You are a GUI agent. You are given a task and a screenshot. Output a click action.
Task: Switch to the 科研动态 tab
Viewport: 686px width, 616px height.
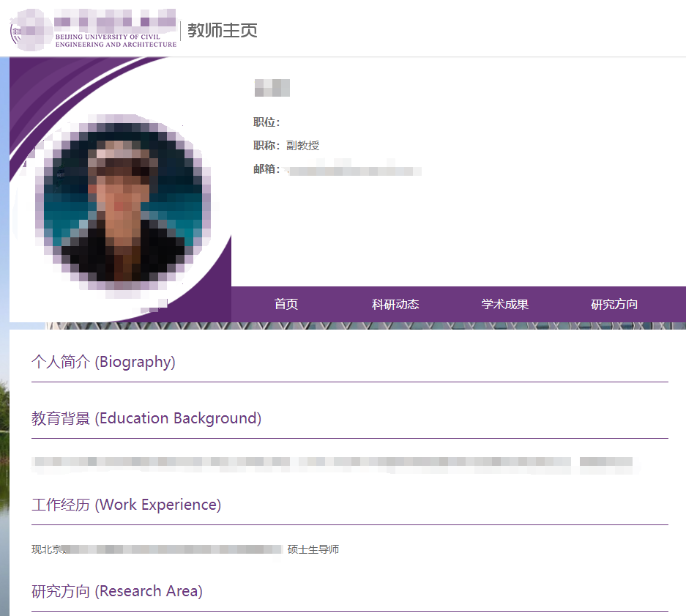395,305
